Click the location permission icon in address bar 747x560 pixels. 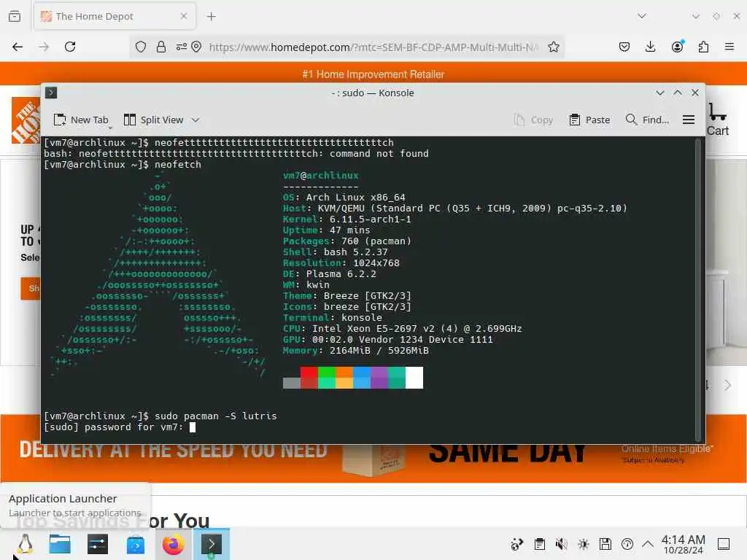point(196,47)
